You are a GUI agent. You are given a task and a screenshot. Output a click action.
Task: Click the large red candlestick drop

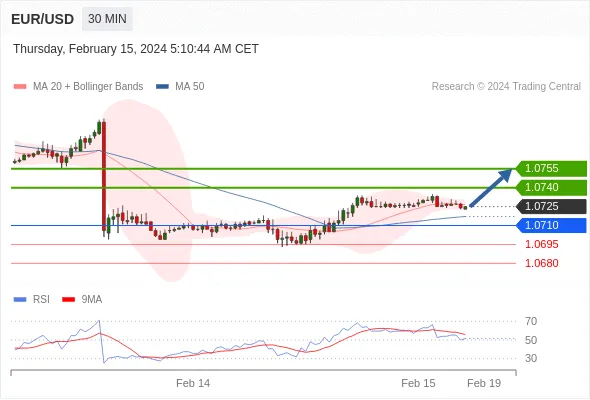pos(104,176)
